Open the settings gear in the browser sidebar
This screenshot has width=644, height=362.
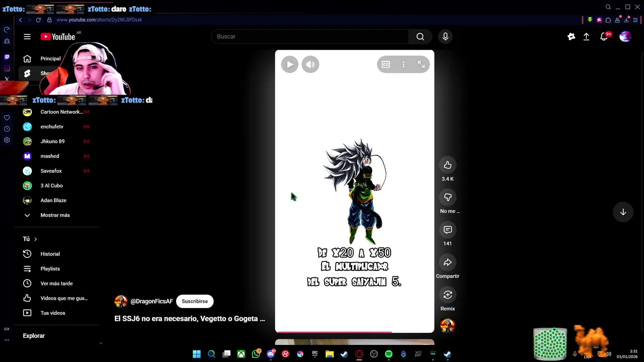click(7, 140)
